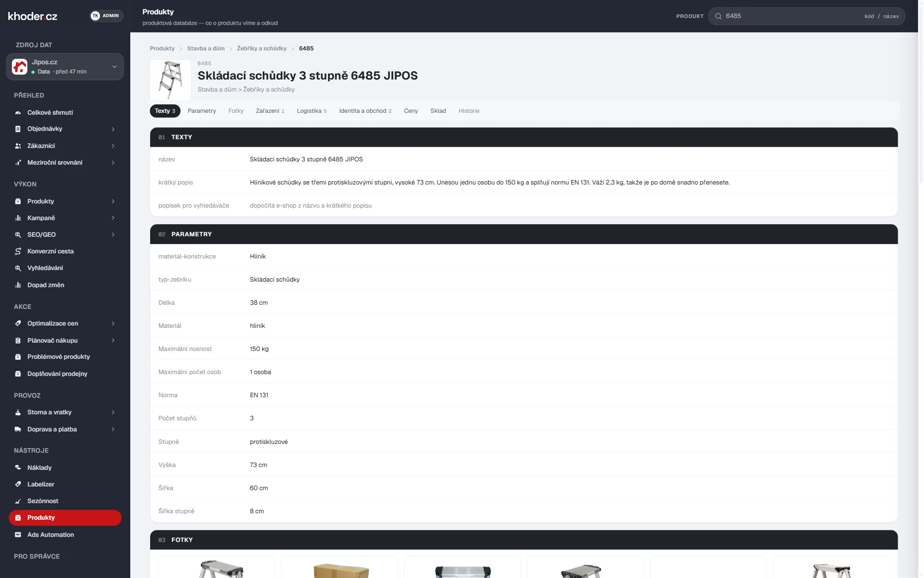The height and width of the screenshot is (578, 924).
Task: Click the Problémové produkty icon
Action: tap(18, 357)
